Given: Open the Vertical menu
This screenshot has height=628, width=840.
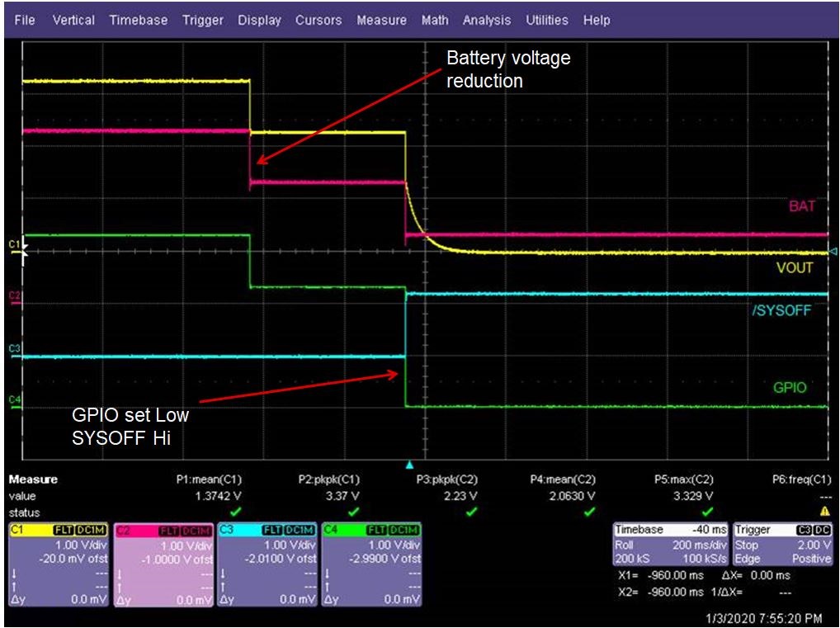Looking at the screenshot, I should click(x=73, y=20).
